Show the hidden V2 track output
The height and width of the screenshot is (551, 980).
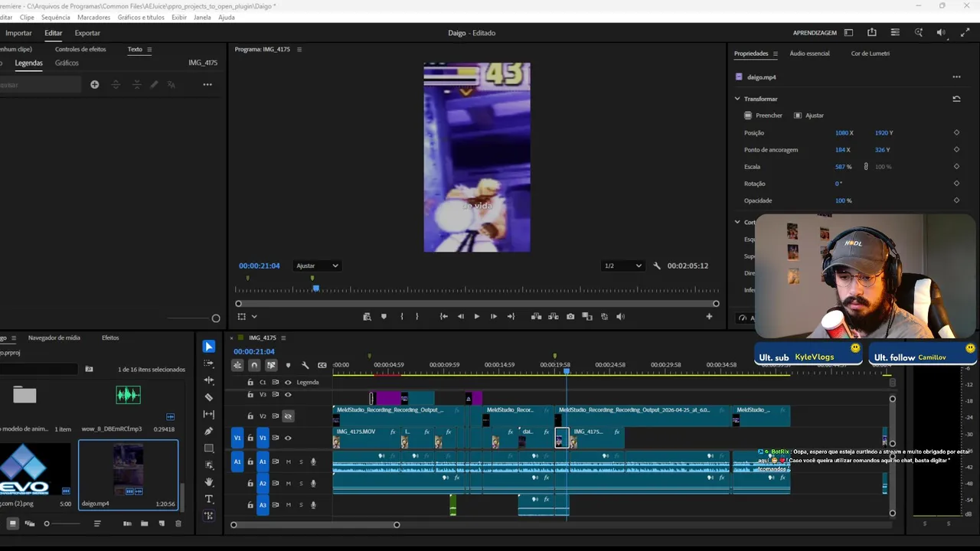[288, 416]
